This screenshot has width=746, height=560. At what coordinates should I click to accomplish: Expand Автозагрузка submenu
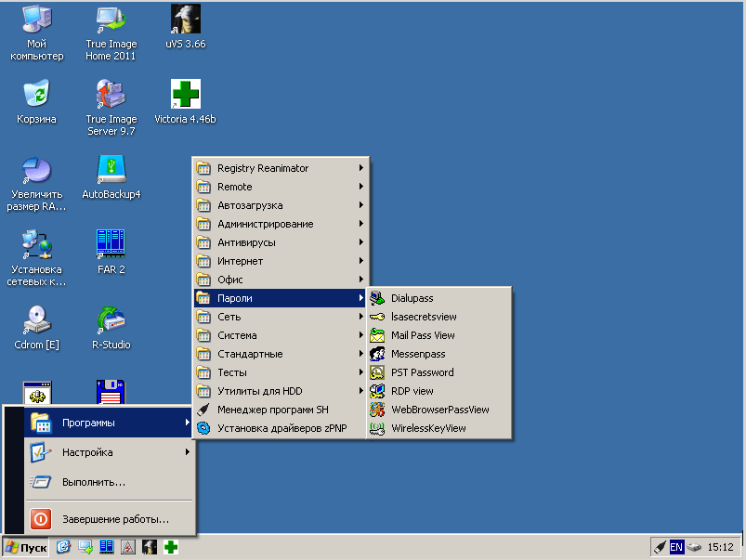pos(281,205)
